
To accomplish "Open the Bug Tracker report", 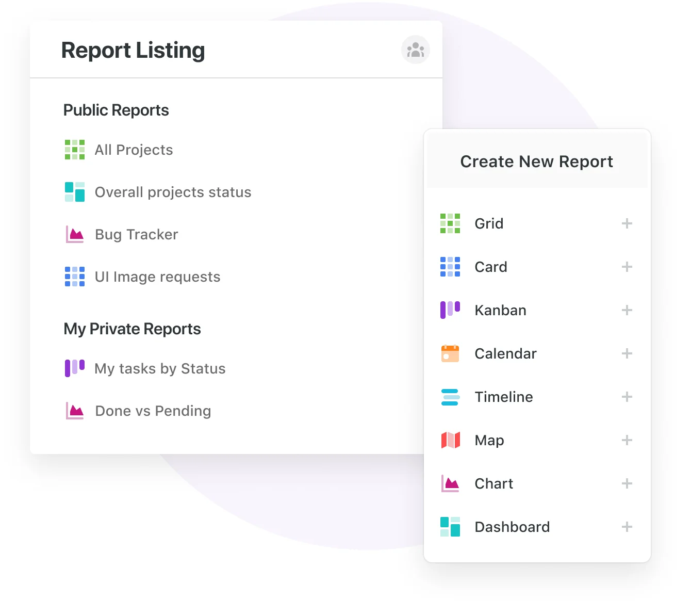I will point(137,234).
